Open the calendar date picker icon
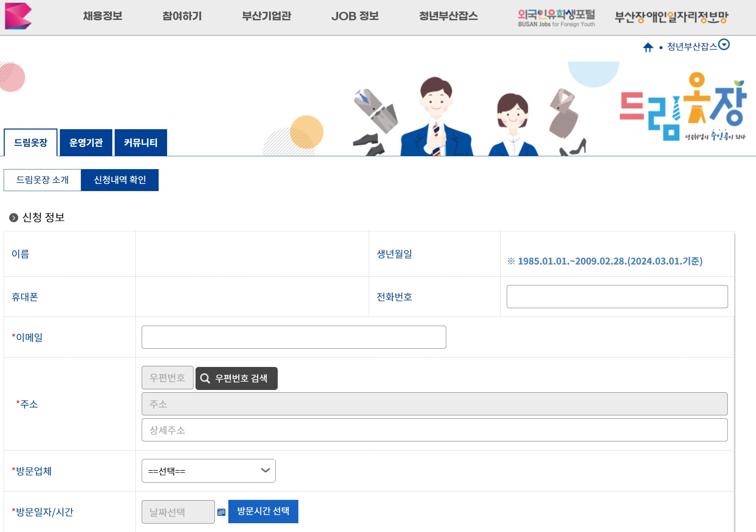 (221, 512)
